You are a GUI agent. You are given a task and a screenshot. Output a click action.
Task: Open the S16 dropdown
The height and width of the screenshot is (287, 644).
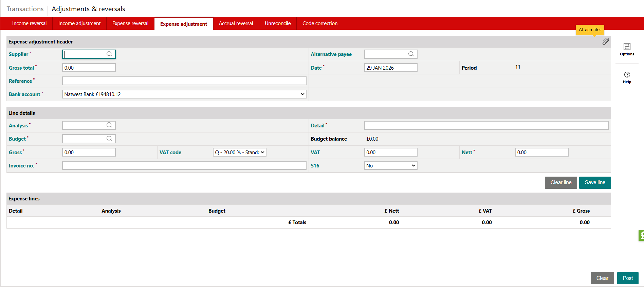tap(391, 165)
